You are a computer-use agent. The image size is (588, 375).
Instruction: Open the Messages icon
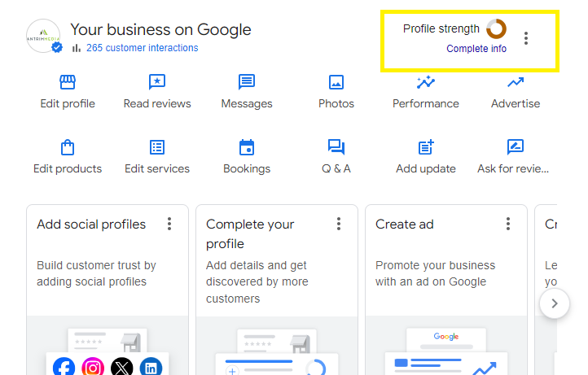pyautogui.click(x=247, y=82)
